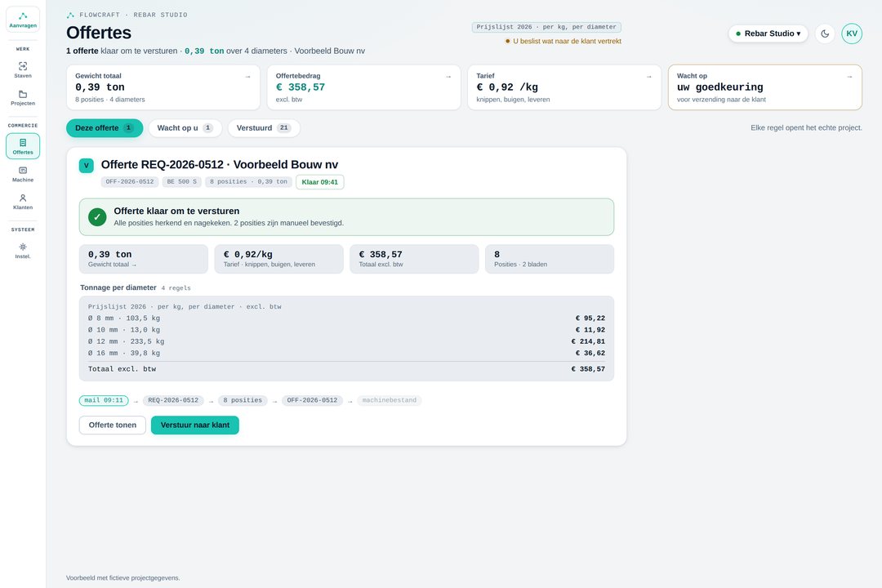The height and width of the screenshot is (588, 882).
Task: Click the mail 09:11 step chip
Action: [x=104, y=401]
